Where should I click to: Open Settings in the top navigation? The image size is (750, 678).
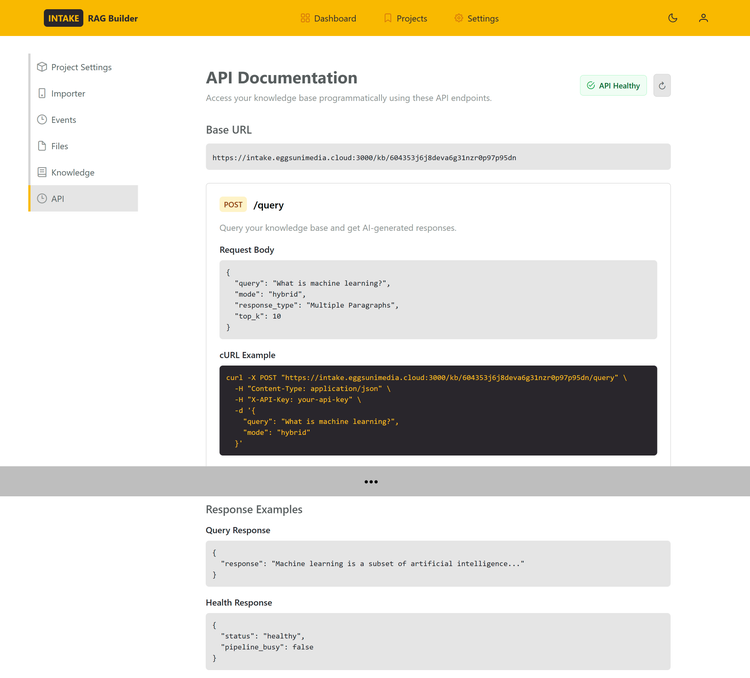tap(476, 18)
